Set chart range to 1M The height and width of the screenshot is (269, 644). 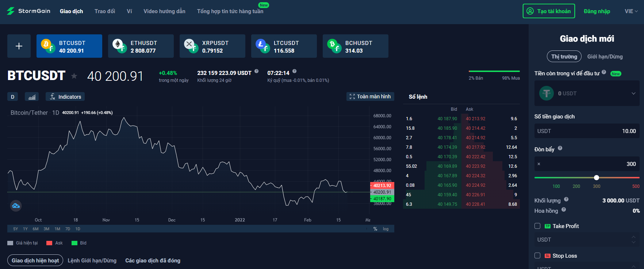pyautogui.click(x=57, y=229)
